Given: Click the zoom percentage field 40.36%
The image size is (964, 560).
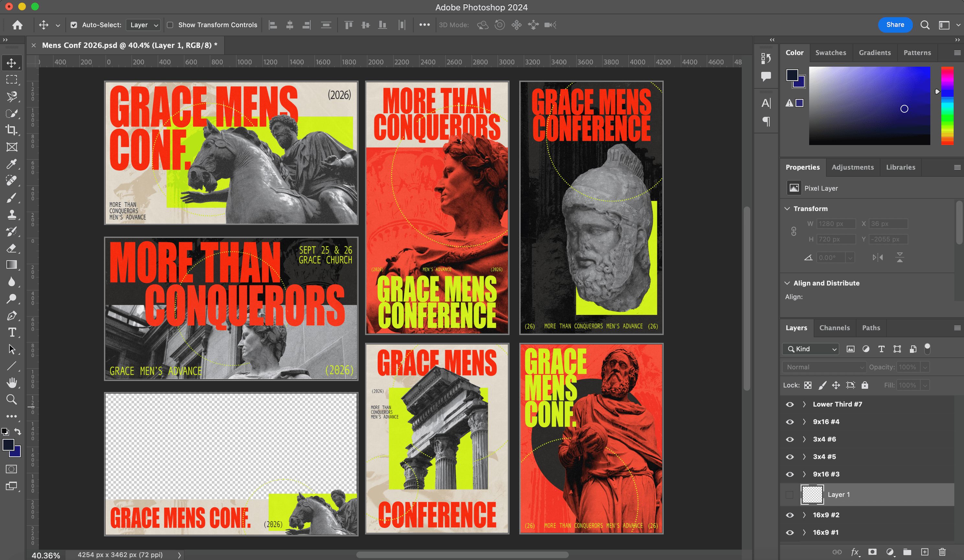Looking at the screenshot, I should (46, 555).
